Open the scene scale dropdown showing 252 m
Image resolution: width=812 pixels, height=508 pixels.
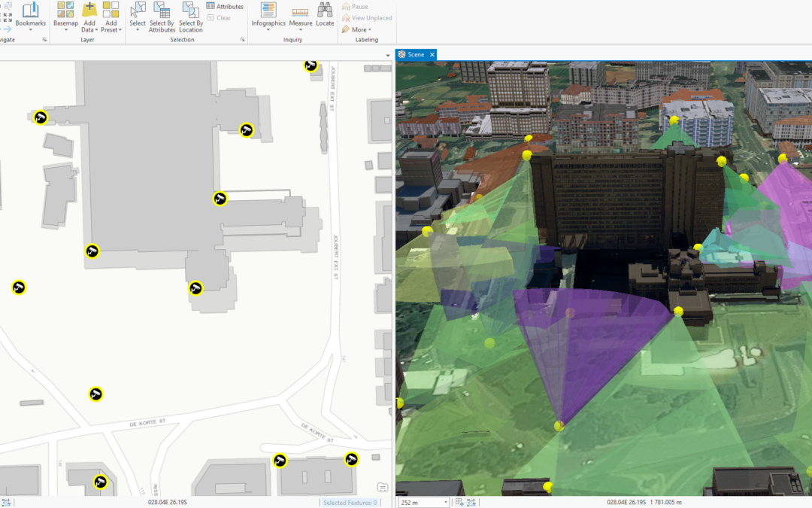(x=445, y=502)
